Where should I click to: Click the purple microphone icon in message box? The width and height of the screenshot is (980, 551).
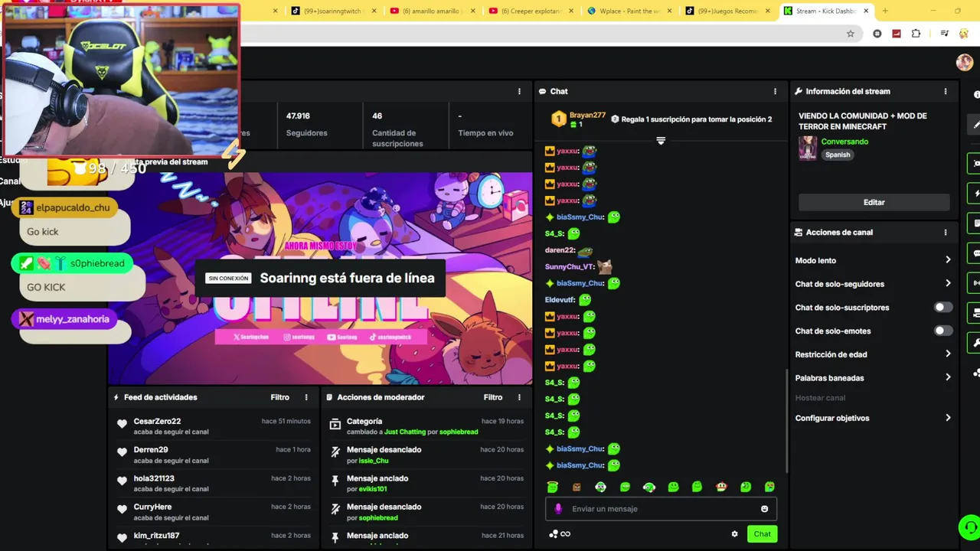pos(558,509)
